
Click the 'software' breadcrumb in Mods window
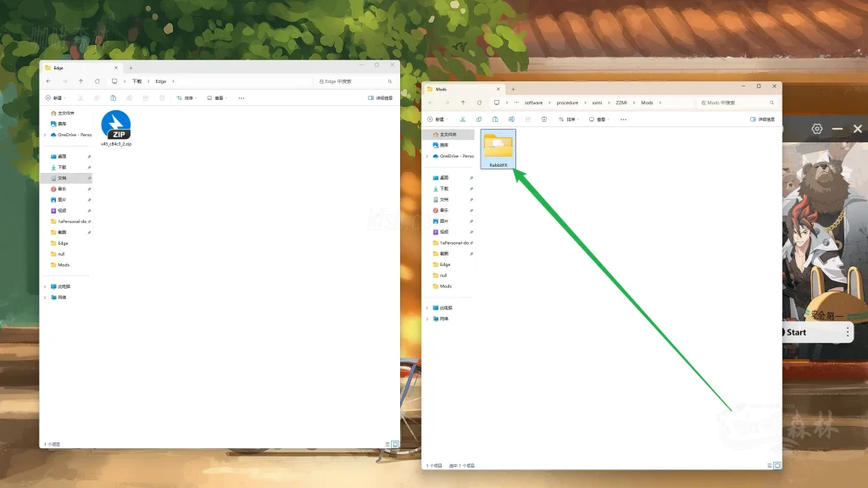pyautogui.click(x=534, y=103)
